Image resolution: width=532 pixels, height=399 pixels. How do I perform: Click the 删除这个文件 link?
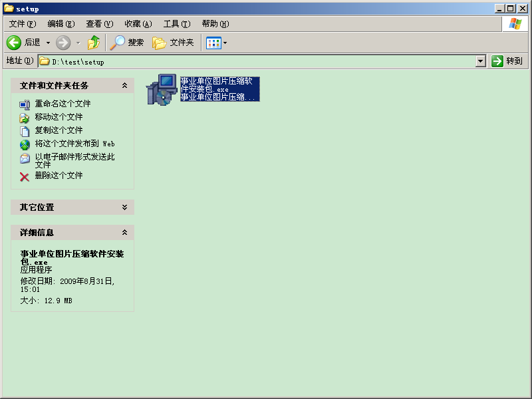click(x=59, y=176)
